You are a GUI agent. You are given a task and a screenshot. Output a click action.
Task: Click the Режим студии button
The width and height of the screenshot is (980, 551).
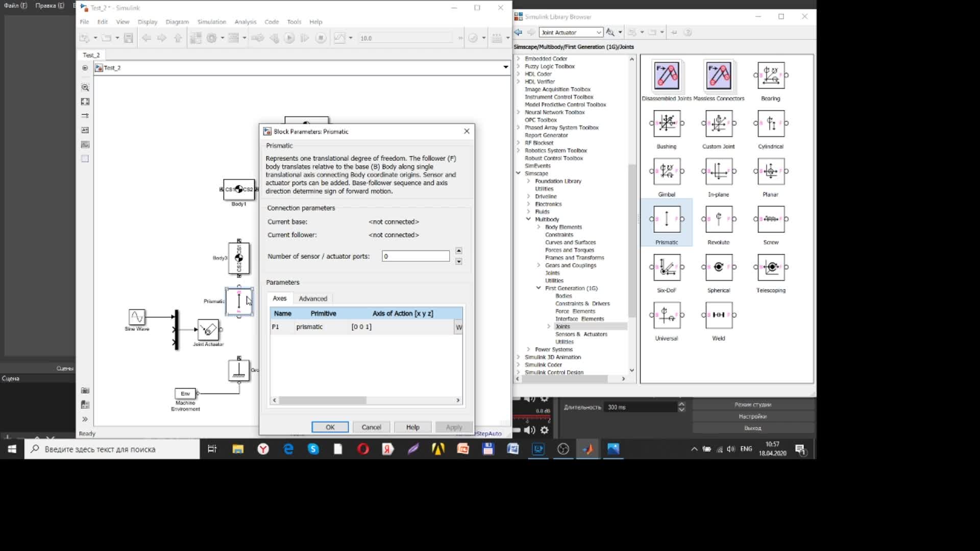753,405
